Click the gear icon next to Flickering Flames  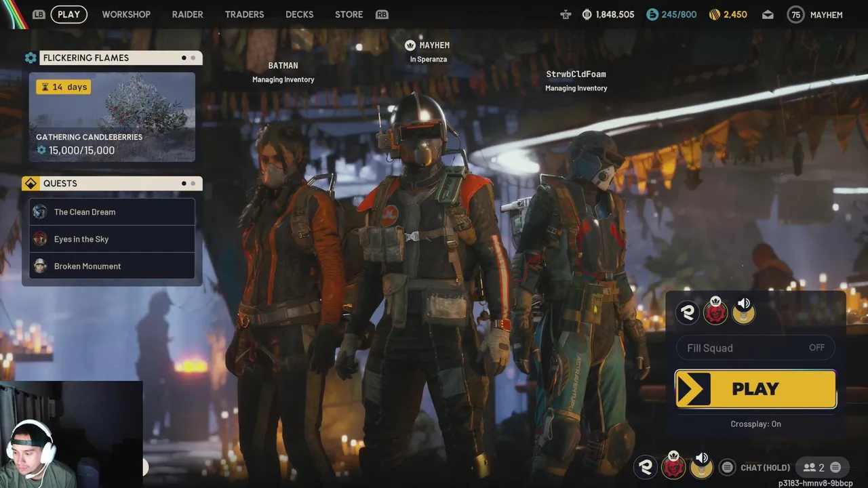click(x=31, y=58)
